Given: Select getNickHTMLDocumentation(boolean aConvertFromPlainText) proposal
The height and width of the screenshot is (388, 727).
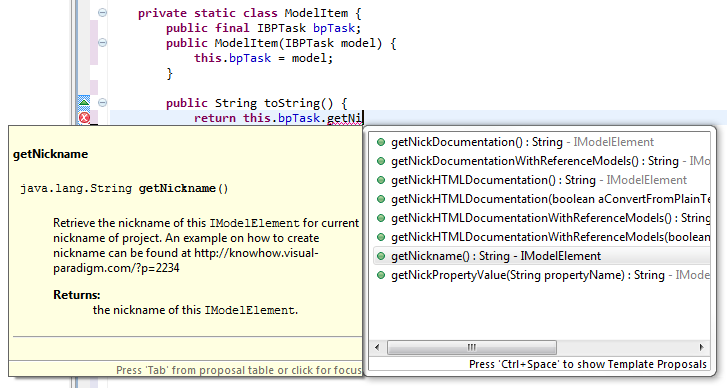Looking at the screenshot, I should [541, 199].
